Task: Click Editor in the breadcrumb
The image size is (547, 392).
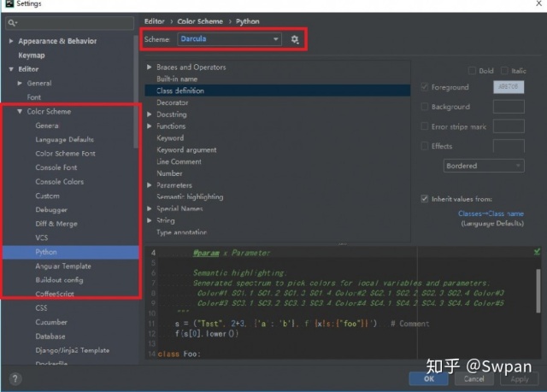Action: pos(154,21)
